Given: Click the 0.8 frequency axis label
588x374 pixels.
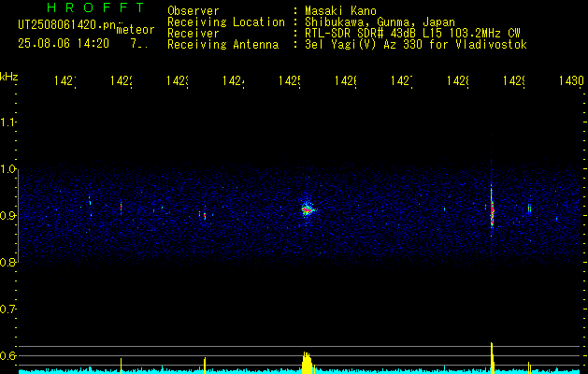Looking at the screenshot, I should pyautogui.click(x=7, y=263).
